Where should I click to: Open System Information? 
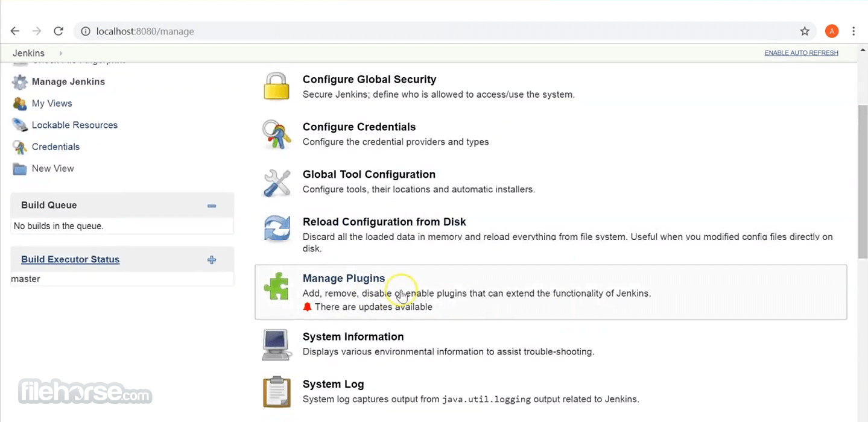pos(353,337)
